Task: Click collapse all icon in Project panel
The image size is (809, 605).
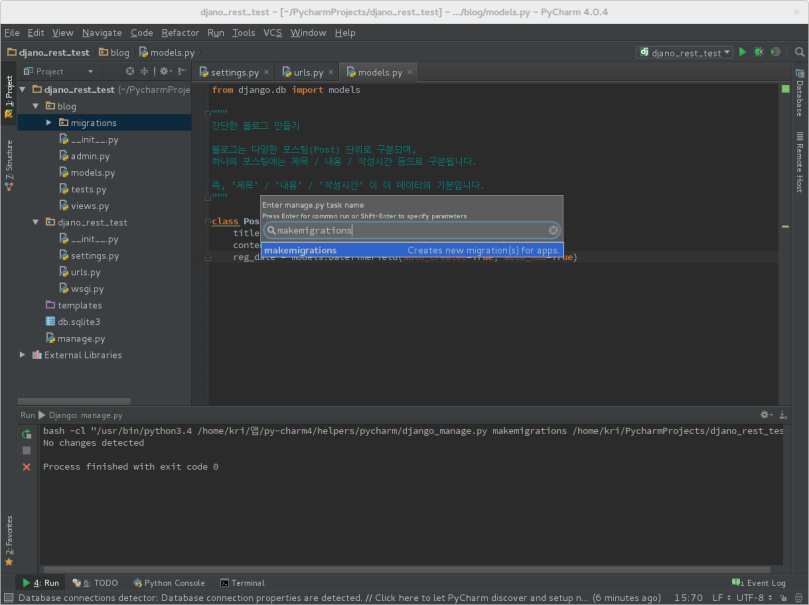Action: point(144,71)
